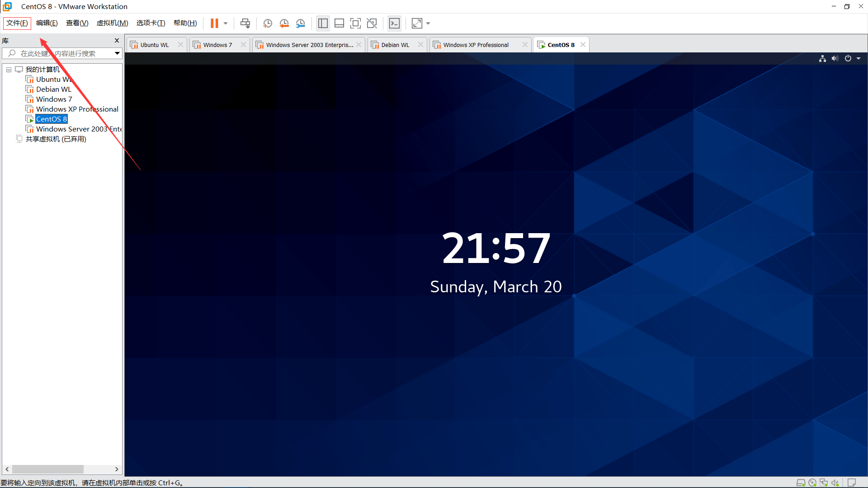The height and width of the screenshot is (488, 868).
Task: Take a snapshot of this virtual machine
Action: pos(268,23)
